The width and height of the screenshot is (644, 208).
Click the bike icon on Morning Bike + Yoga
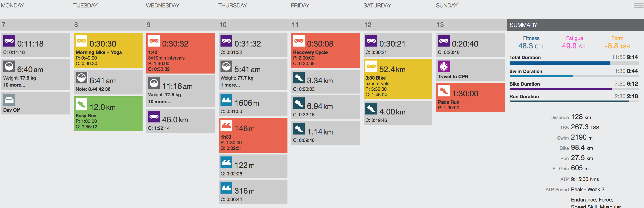tap(81, 41)
